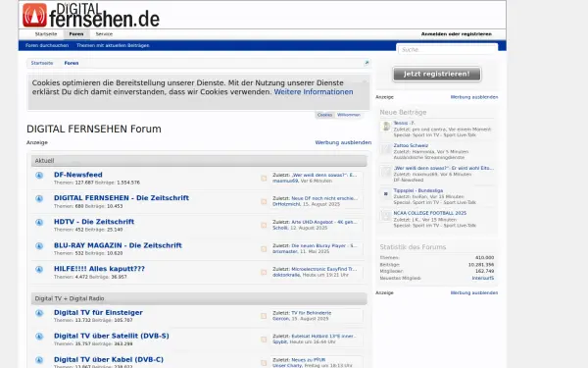Open latest DF-Newsfeed post "Wer weiß denn sowas?"

[324, 175]
